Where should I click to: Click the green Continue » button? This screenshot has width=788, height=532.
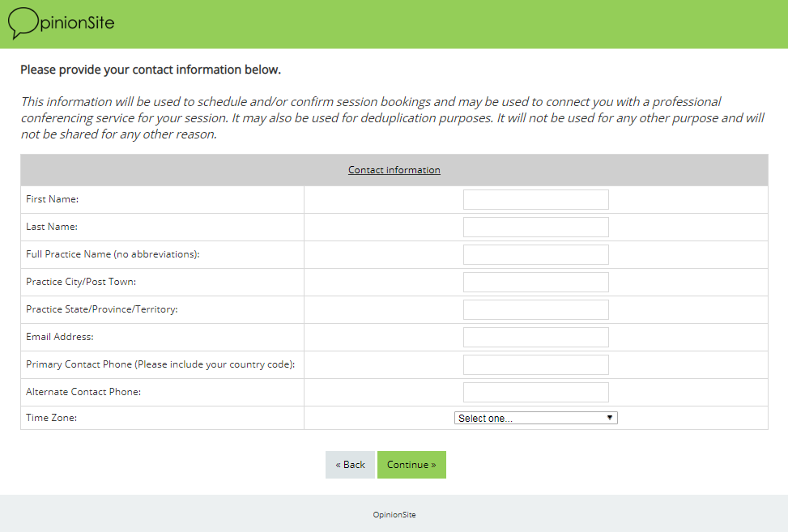coord(411,465)
